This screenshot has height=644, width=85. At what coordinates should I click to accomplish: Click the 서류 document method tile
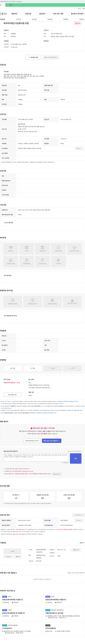point(13,368)
